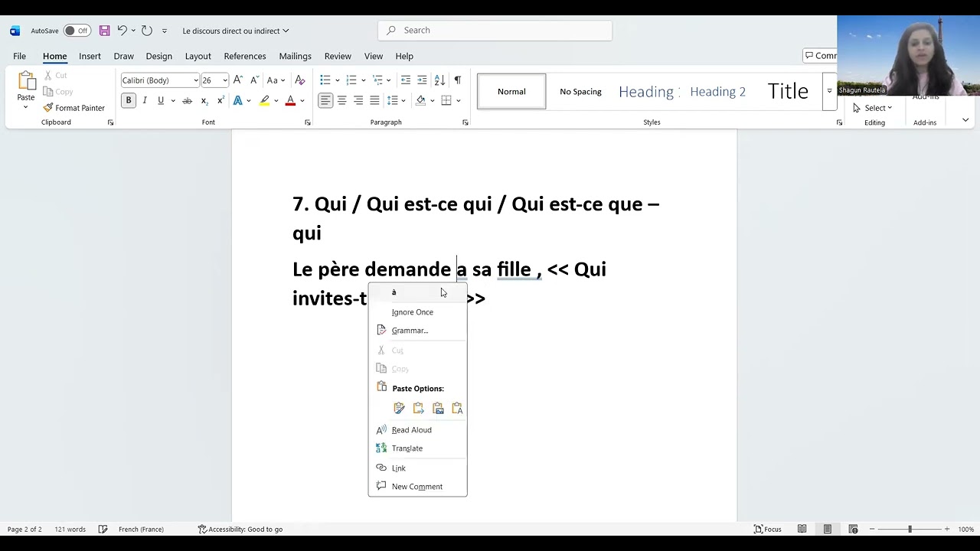
Task: Switch to the References tab
Action: click(245, 56)
